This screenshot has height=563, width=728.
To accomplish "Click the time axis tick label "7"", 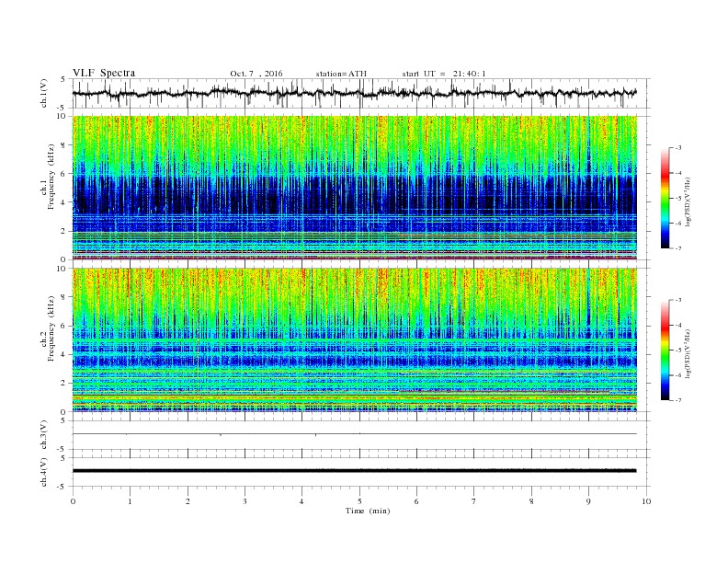I will click(x=474, y=501).
